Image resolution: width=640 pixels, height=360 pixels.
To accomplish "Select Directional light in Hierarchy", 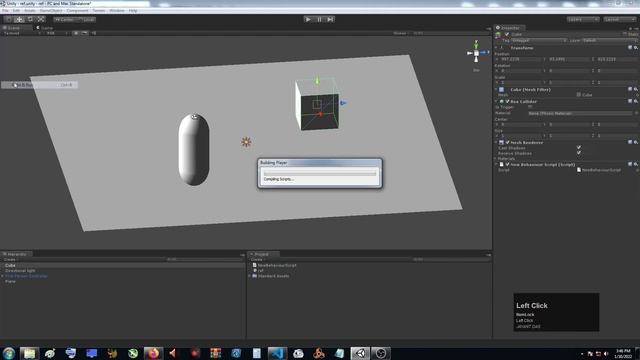I will [x=20, y=271].
